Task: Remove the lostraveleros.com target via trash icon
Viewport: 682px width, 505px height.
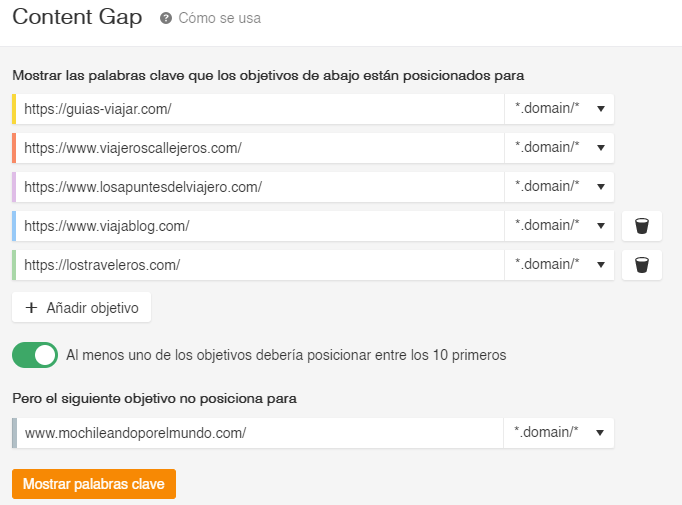Action: [642, 265]
